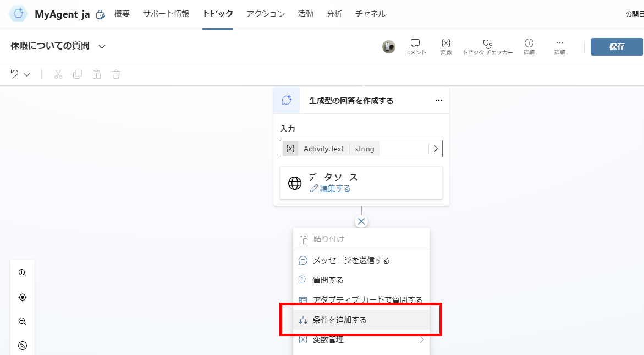
Task: Open the 変数 panel
Action: tap(445, 46)
